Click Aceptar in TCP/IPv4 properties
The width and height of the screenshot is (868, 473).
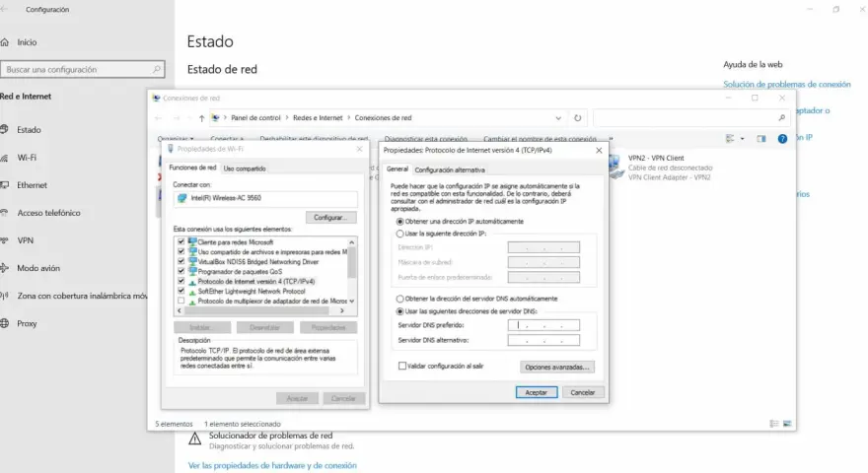point(536,392)
